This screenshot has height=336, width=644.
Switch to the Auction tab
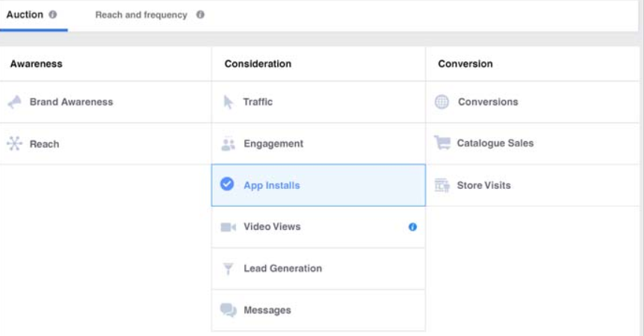point(25,14)
